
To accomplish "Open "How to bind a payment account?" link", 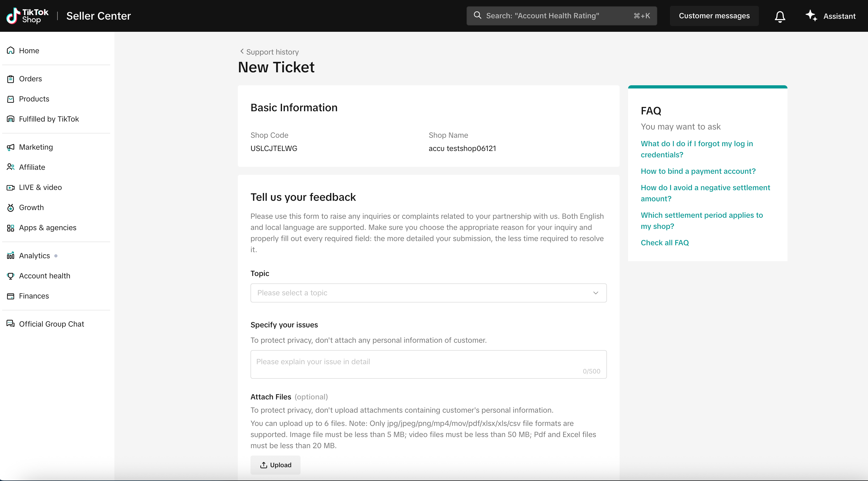I will point(698,171).
